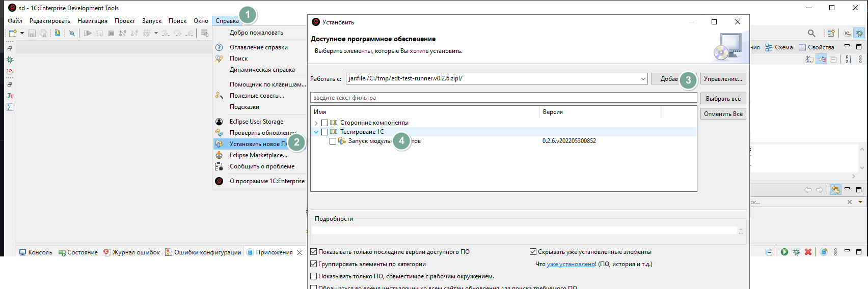Toggle Группировать элементы по категории checkbox
Screen dimensions: 868x289
[x=314, y=264]
